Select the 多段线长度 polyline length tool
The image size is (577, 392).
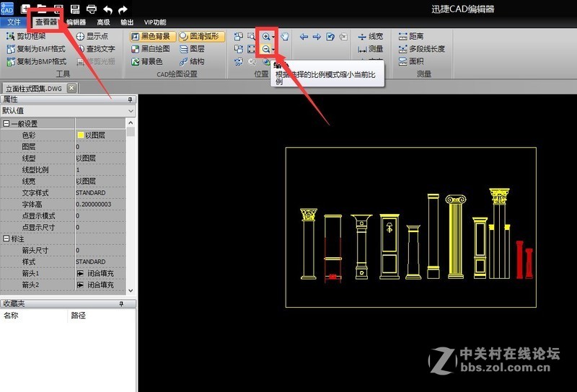coord(422,48)
